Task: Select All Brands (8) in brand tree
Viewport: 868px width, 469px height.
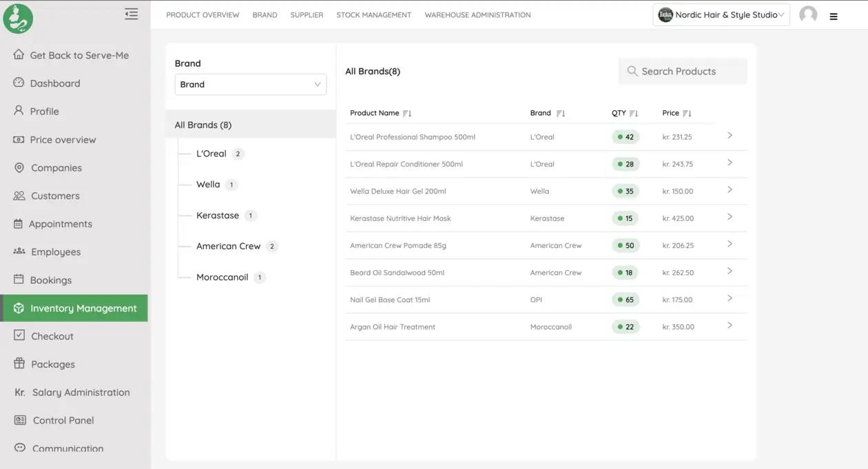Action: point(251,125)
